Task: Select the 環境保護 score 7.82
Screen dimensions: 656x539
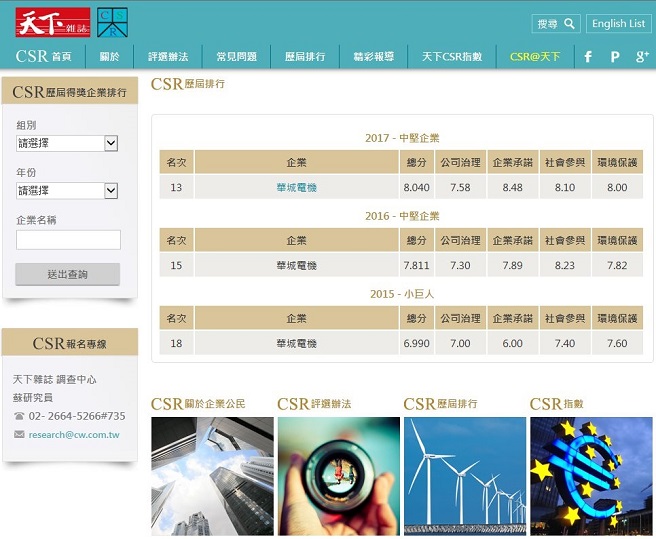Action: 617,265
